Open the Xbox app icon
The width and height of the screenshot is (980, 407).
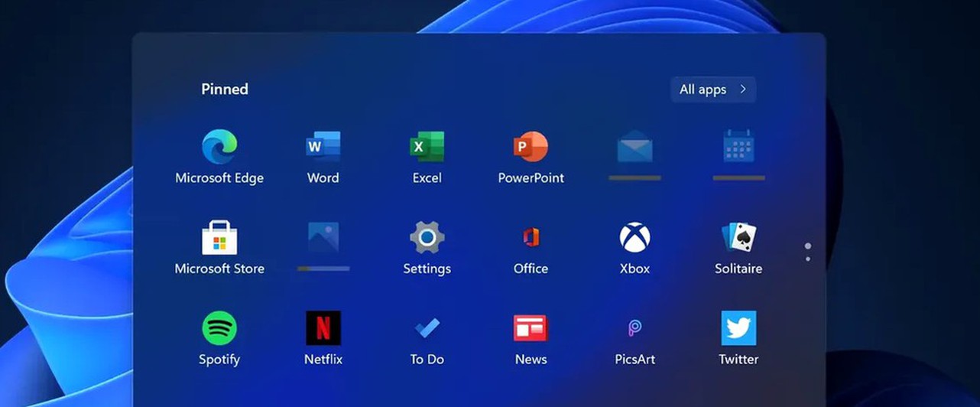click(635, 237)
